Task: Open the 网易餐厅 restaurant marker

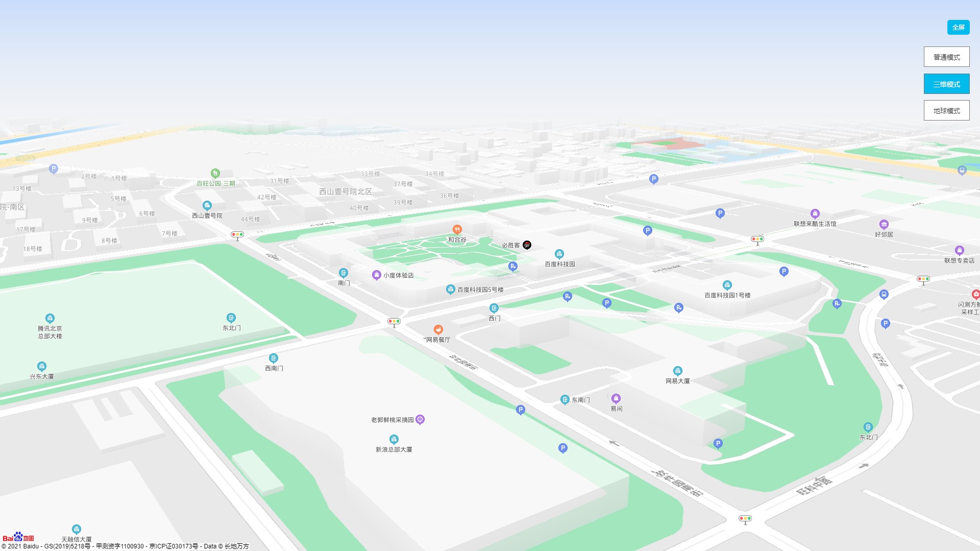Action: (438, 330)
